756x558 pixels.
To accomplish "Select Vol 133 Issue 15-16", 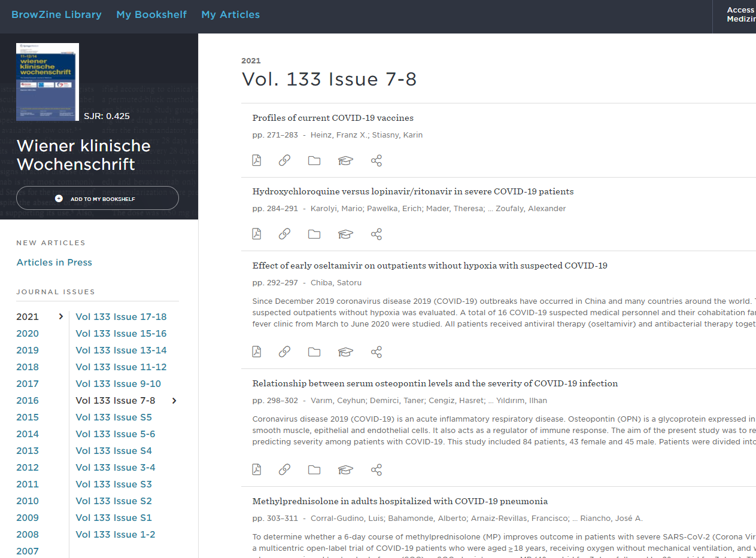I will pos(122,334).
